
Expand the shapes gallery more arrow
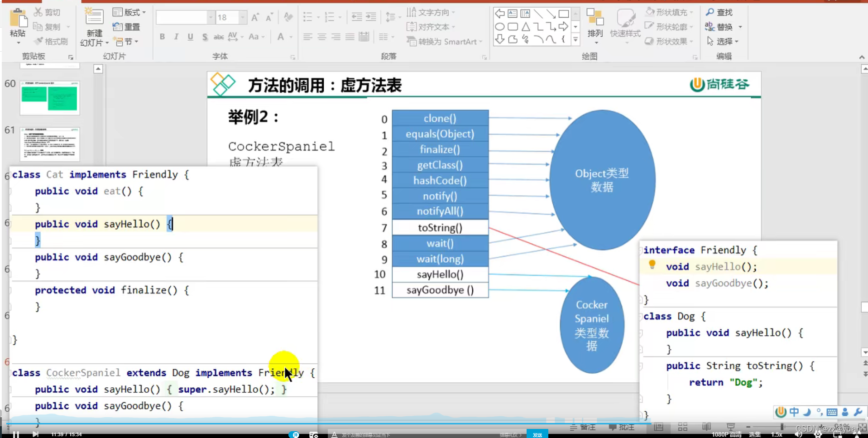coord(575,40)
